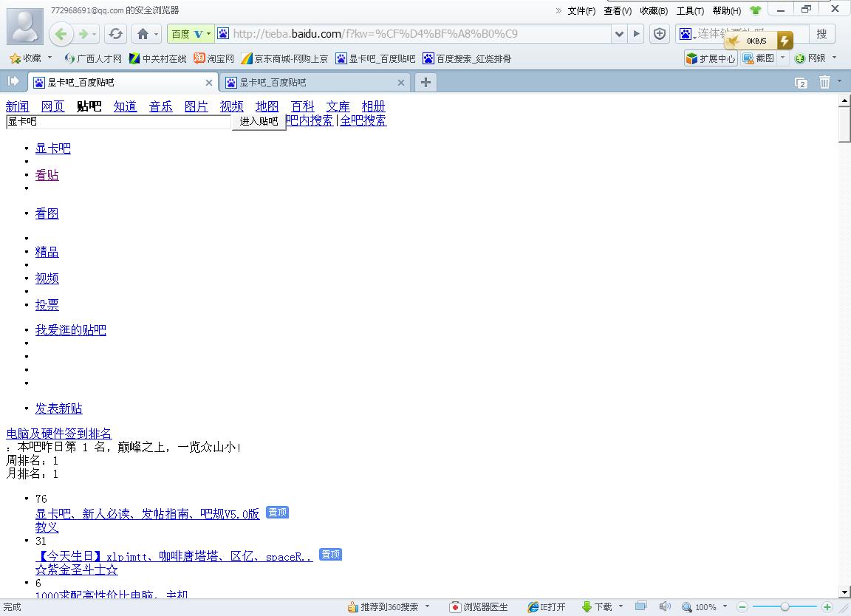Screen dimensions: 851x616
Task: Open 电脑及硬件签到排名 link
Action: pos(58,433)
